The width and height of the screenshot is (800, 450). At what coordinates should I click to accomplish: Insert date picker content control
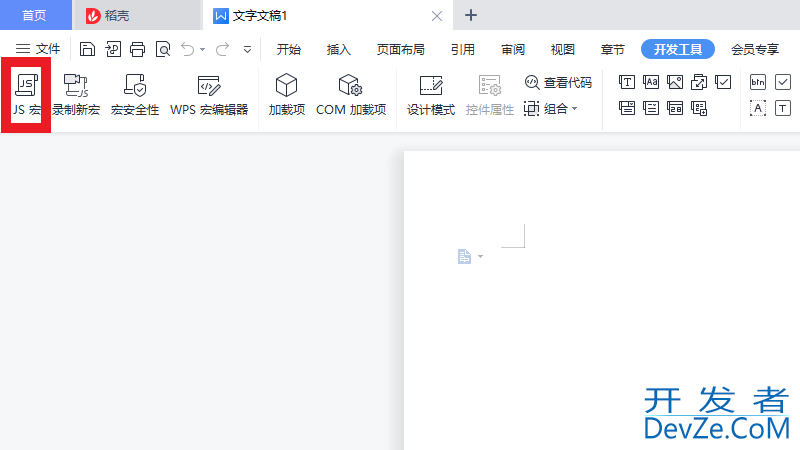674,108
